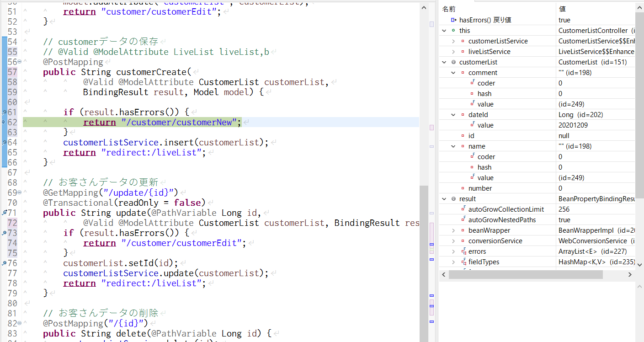Click the left arrow of the variables horizontal scrollbar
Image resolution: width=644 pixels, height=342 pixels.
(444, 275)
